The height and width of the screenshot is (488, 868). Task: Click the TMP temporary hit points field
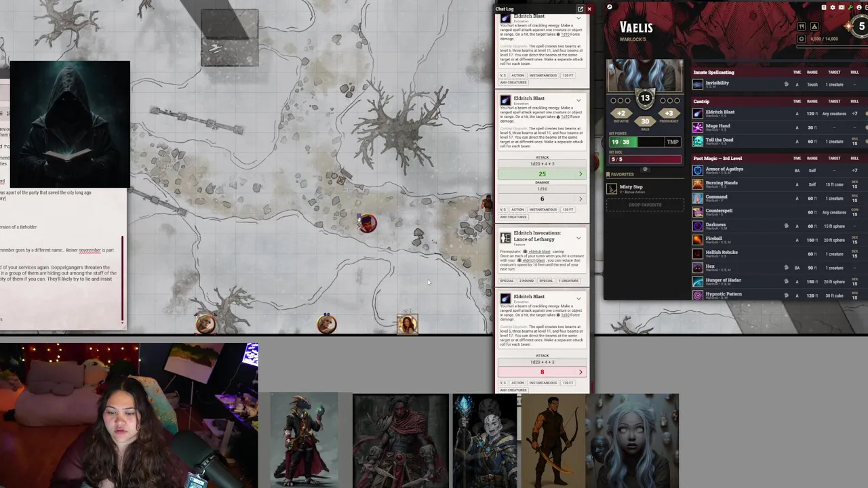click(673, 142)
